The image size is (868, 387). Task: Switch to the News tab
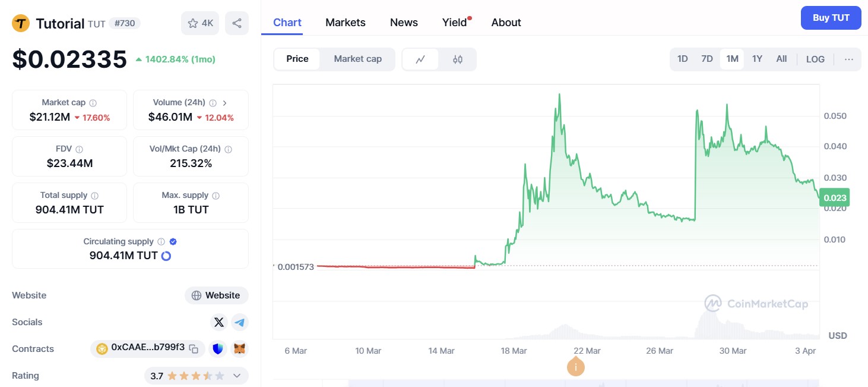coord(404,23)
